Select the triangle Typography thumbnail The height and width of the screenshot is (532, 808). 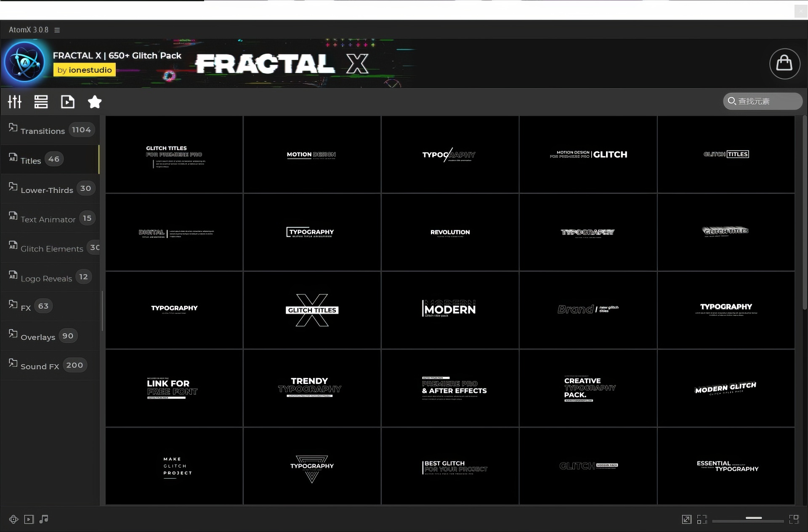click(312, 466)
